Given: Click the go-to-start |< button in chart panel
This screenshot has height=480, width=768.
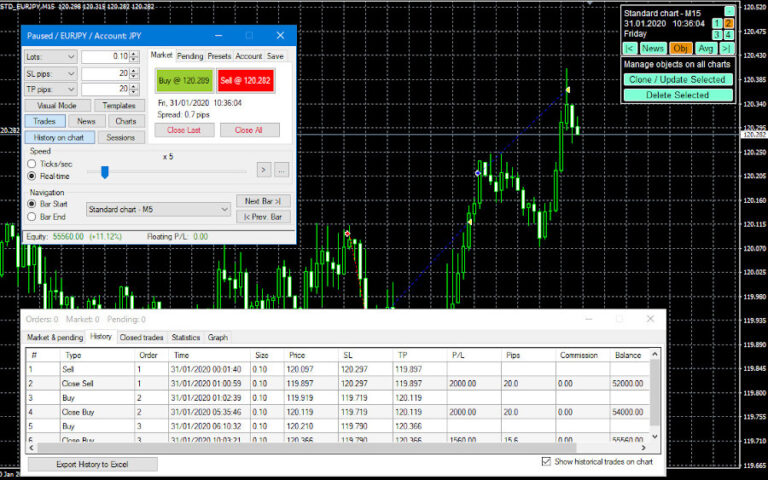Looking at the screenshot, I should [630, 48].
